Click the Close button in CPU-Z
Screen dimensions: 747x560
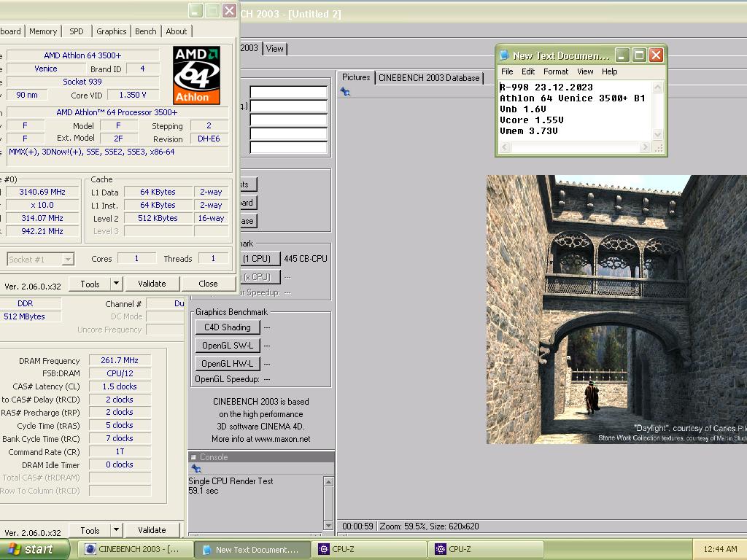pos(208,284)
